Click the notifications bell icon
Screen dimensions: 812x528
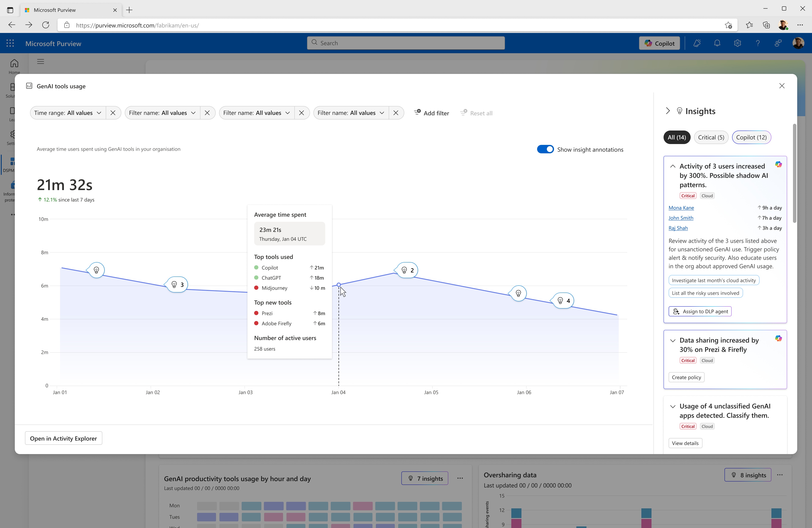pos(717,43)
